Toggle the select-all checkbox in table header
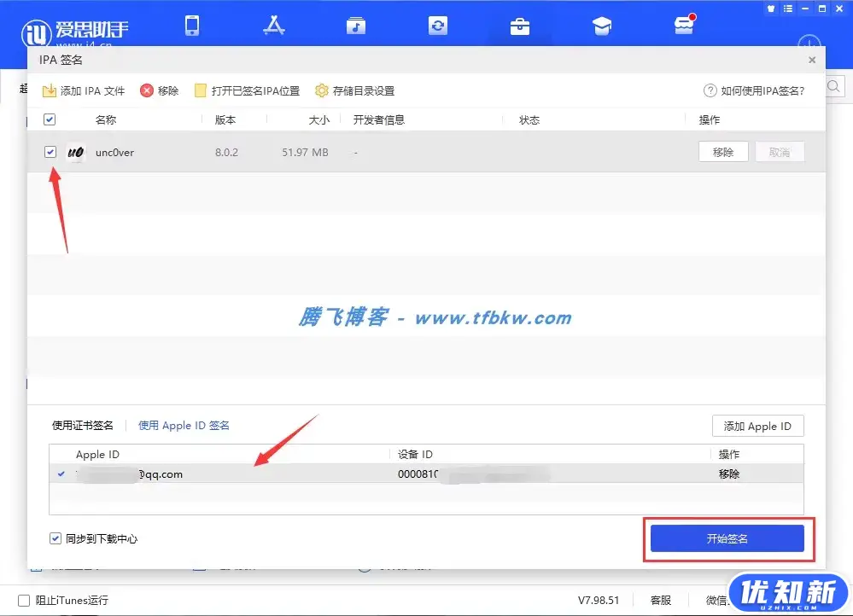Viewport: 853px width, 616px height. (x=50, y=119)
